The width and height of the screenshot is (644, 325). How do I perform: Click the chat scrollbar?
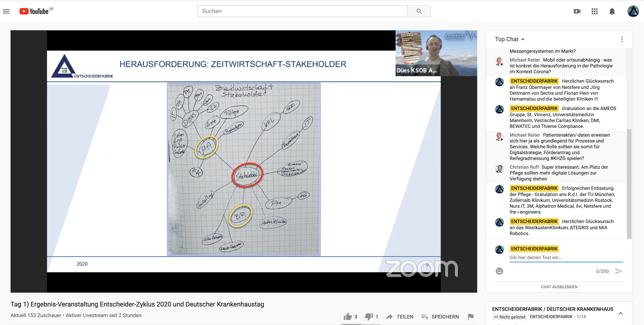[629, 184]
